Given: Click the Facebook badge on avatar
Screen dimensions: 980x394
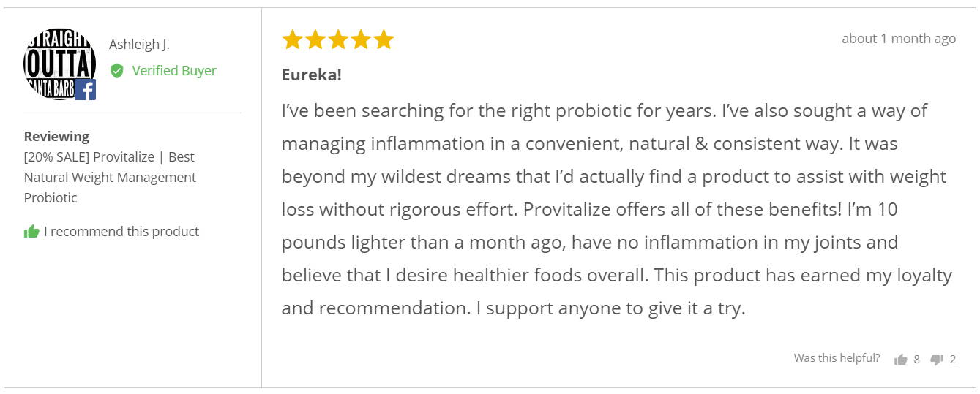Looking at the screenshot, I should [86, 90].
